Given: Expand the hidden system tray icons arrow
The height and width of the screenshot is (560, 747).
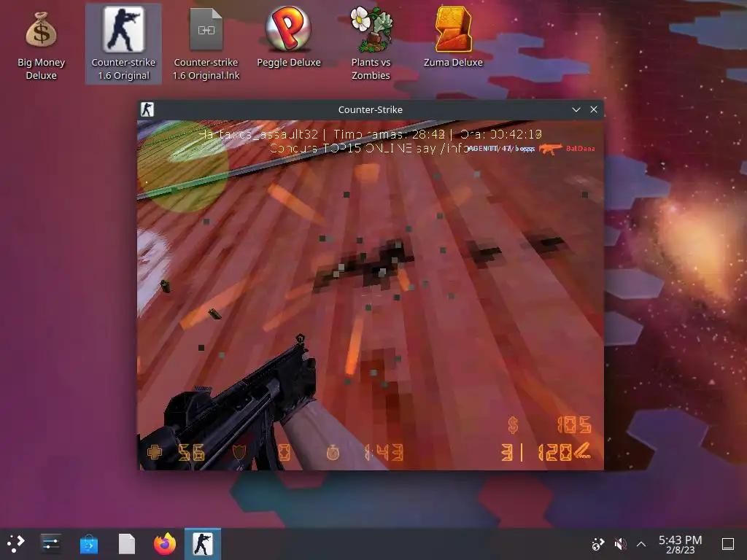Looking at the screenshot, I should tap(641, 544).
